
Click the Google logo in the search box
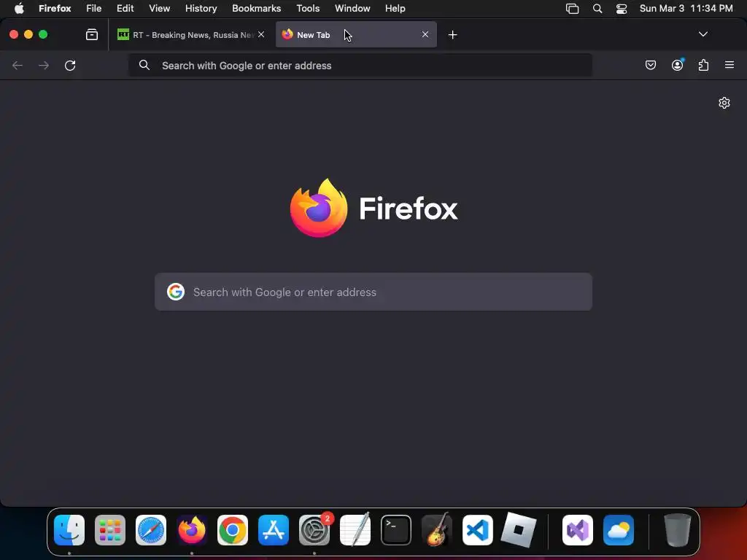point(176,292)
